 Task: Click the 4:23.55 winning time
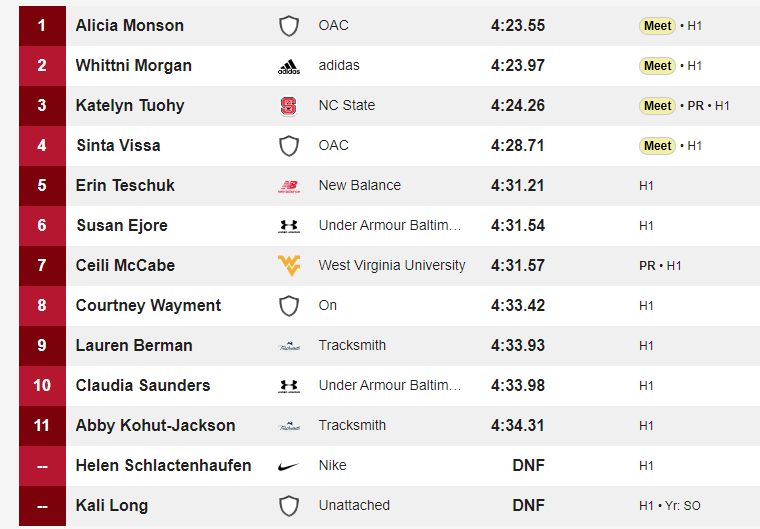pos(518,25)
